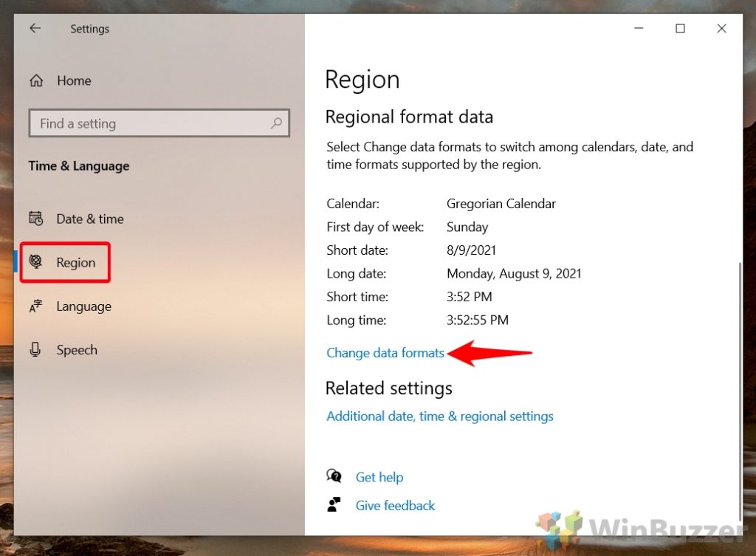
Task: Click the Language characters icon
Action: point(35,306)
